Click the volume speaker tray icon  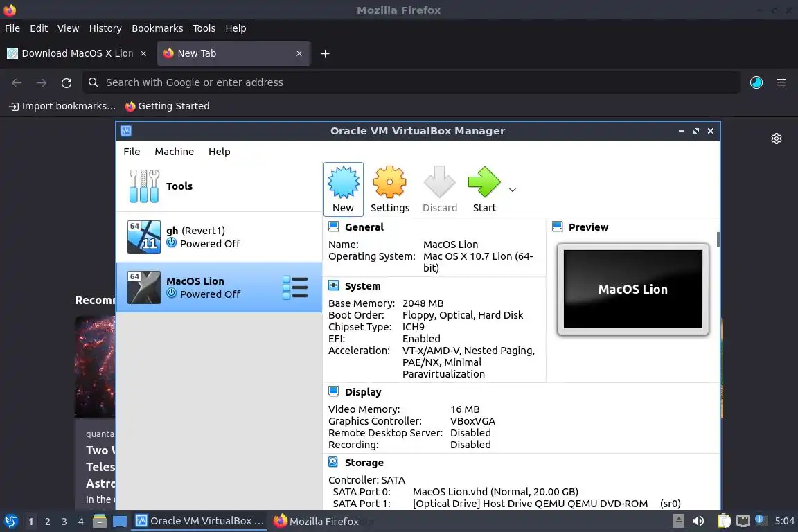698,522
